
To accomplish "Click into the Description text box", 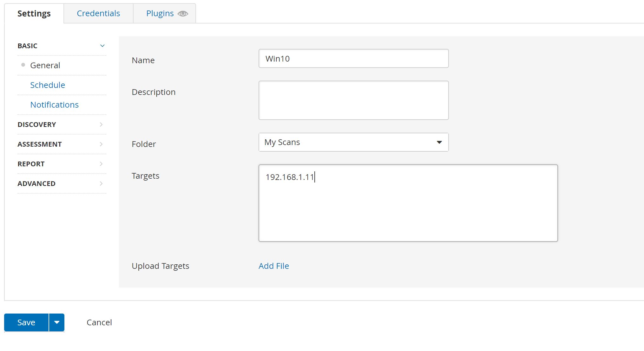I will (353, 100).
